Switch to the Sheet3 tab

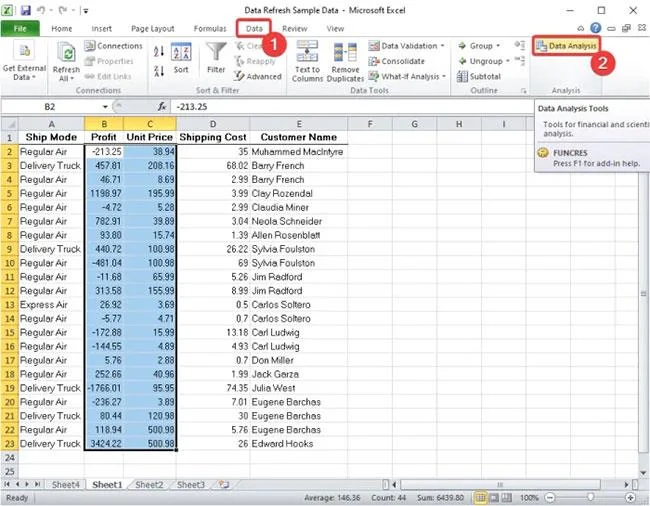[x=191, y=484]
